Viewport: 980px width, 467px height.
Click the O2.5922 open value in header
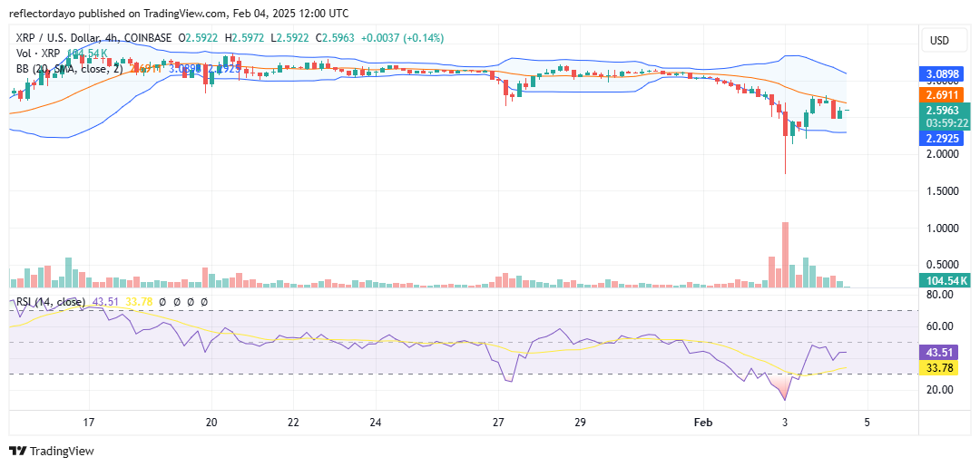pos(200,38)
